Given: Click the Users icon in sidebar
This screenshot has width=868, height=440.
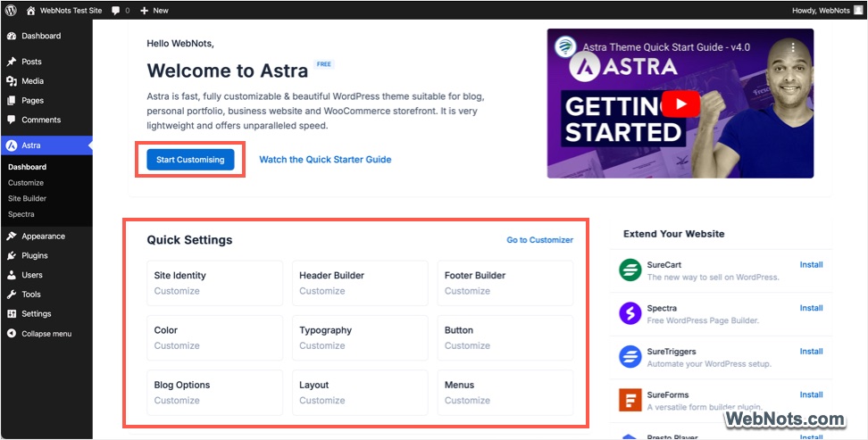Looking at the screenshot, I should [x=12, y=275].
